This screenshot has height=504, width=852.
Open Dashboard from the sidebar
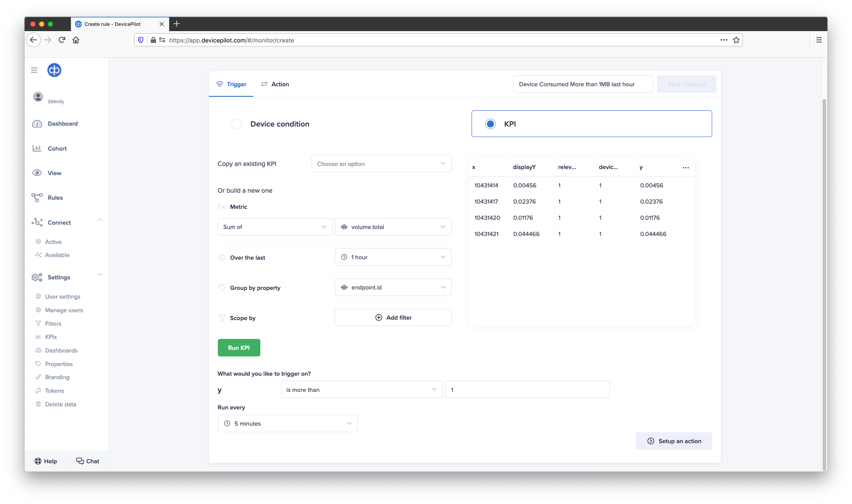tap(63, 124)
